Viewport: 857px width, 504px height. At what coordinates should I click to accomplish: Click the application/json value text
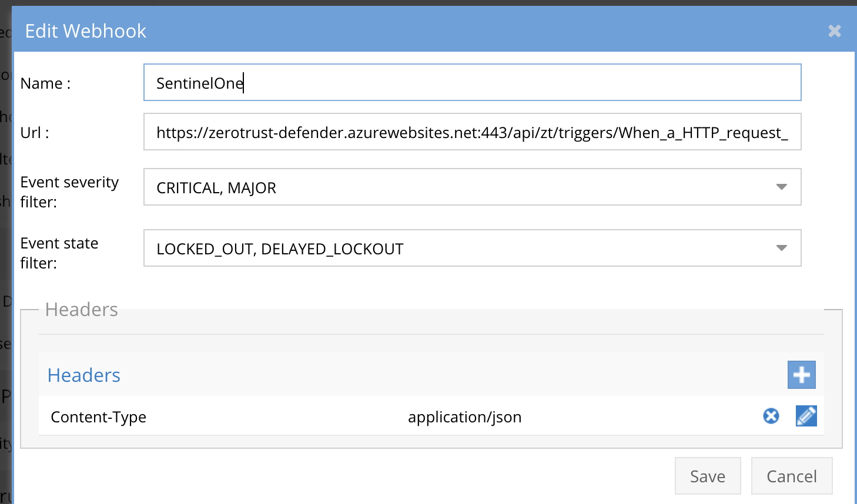(x=465, y=416)
